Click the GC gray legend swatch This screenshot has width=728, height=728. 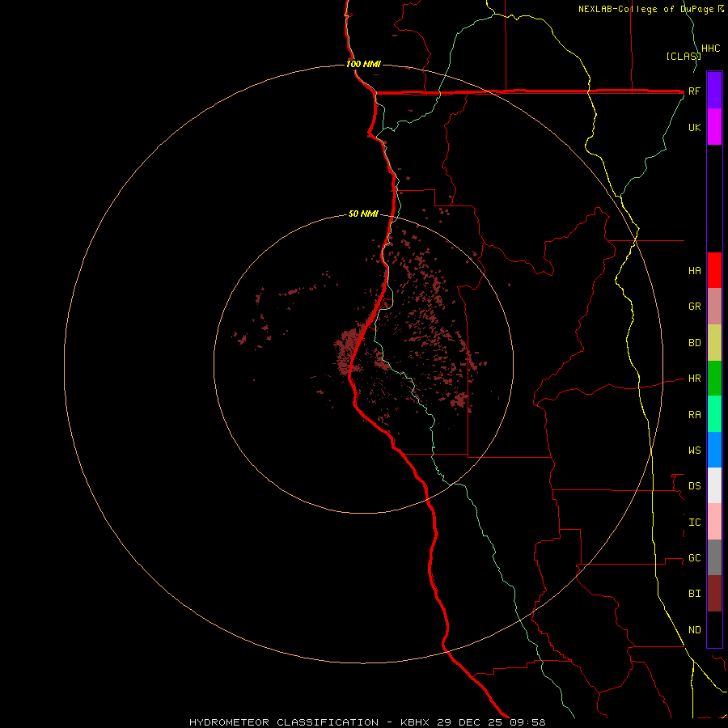[714, 557]
